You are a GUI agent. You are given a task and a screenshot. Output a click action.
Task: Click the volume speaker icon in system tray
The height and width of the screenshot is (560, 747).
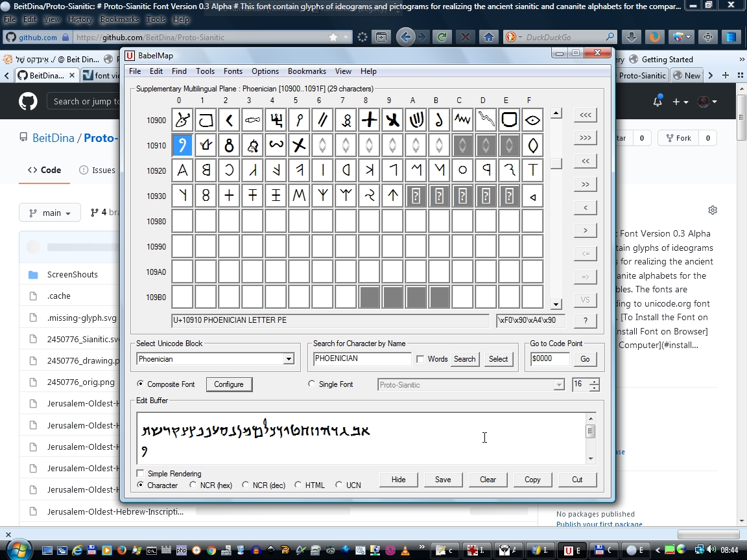point(711,550)
